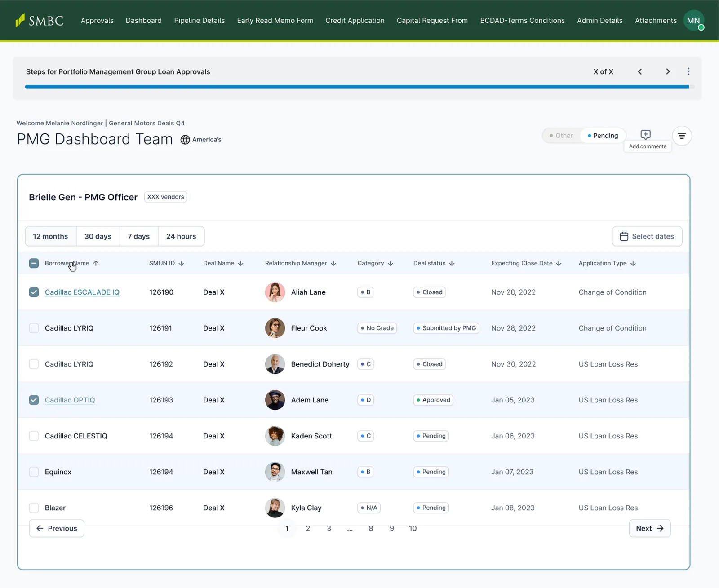Check the Cadillac CELESTIQ row checkbox

[34, 436]
